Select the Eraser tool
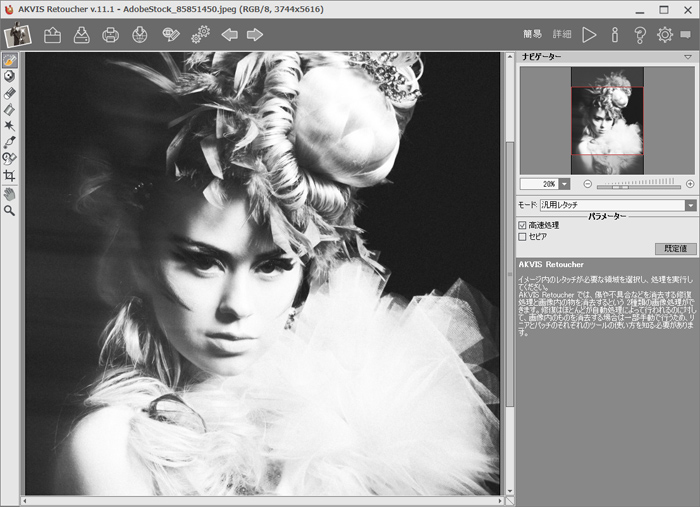This screenshot has height=507, width=700. tap(9, 93)
